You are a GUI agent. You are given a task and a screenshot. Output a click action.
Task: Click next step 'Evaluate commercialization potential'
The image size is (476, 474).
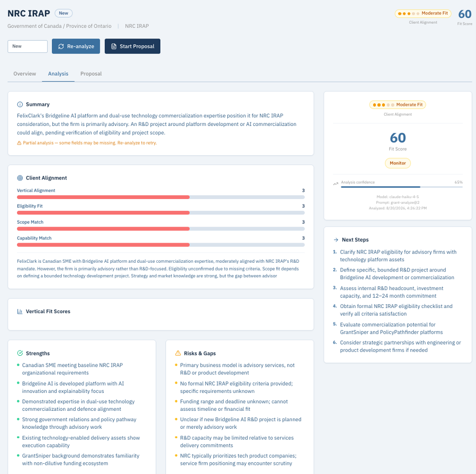(x=391, y=328)
